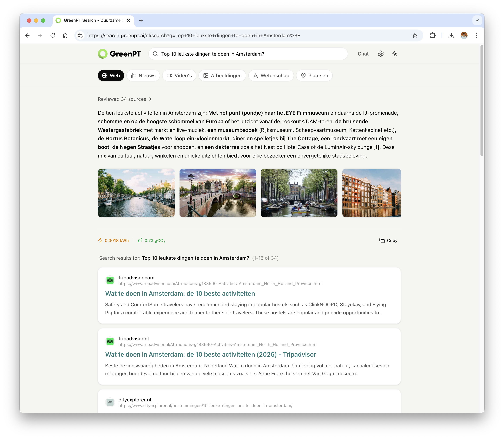
Task: Open GreenPT settings gear icon
Action: (x=380, y=54)
